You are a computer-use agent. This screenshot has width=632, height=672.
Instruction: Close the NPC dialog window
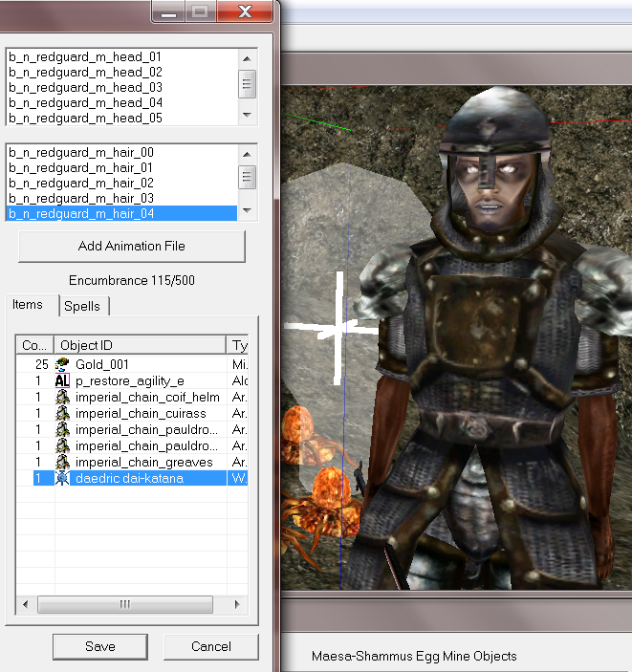pyautogui.click(x=245, y=11)
